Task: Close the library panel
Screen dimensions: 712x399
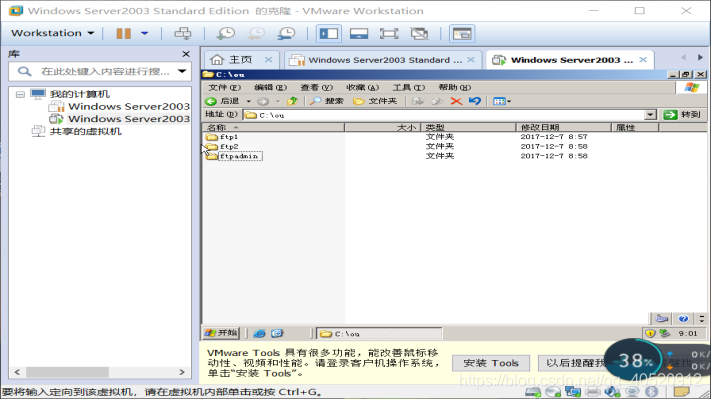Action: tap(186, 54)
